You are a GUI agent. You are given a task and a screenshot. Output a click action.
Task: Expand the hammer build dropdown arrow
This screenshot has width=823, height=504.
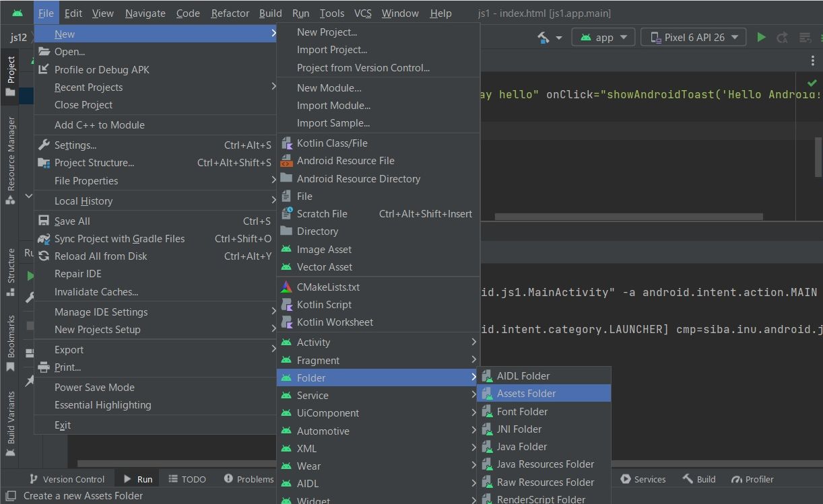tap(559, 38)
